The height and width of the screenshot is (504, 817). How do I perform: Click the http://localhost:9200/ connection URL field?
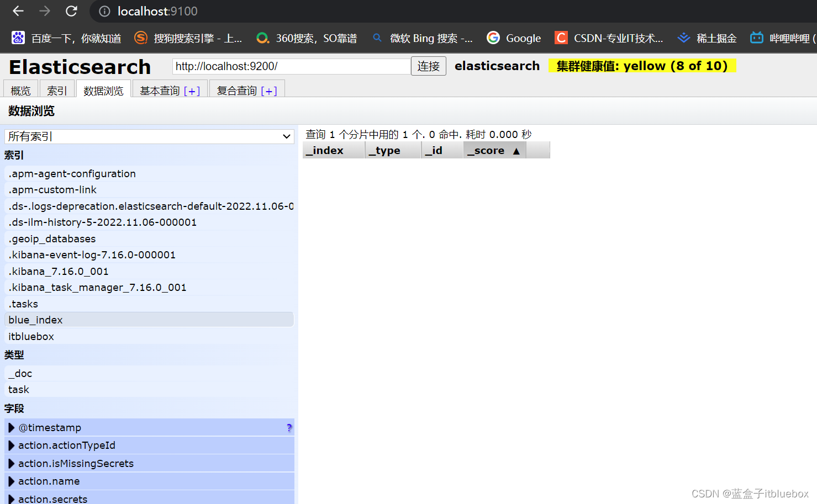[x=292, y=66]
